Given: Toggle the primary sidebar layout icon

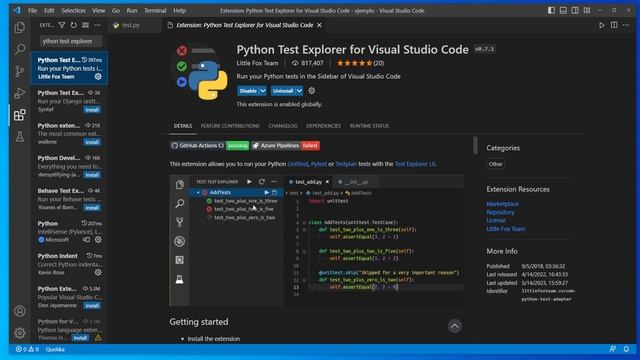Looking at the screenshot, I should 551,11.
